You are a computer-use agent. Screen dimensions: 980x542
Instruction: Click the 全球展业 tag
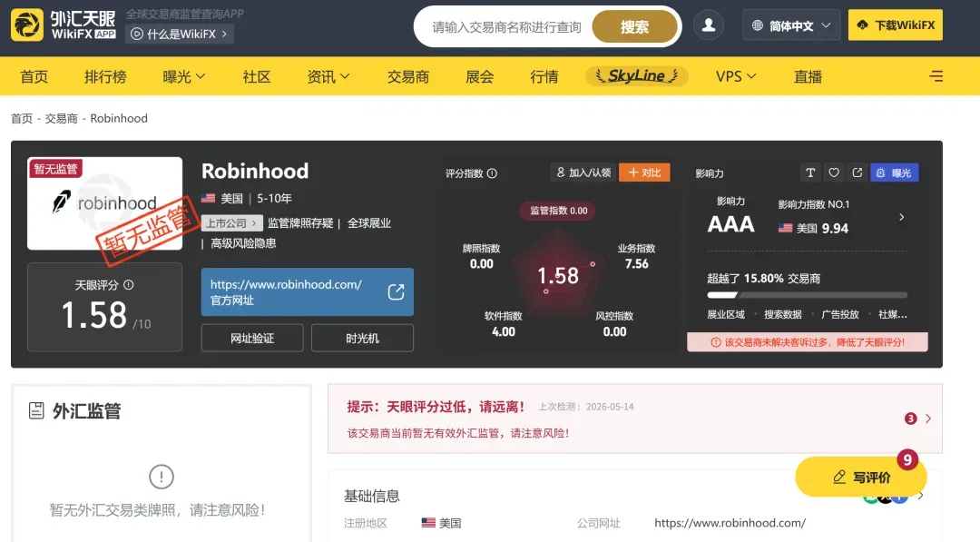coord(368,223)
